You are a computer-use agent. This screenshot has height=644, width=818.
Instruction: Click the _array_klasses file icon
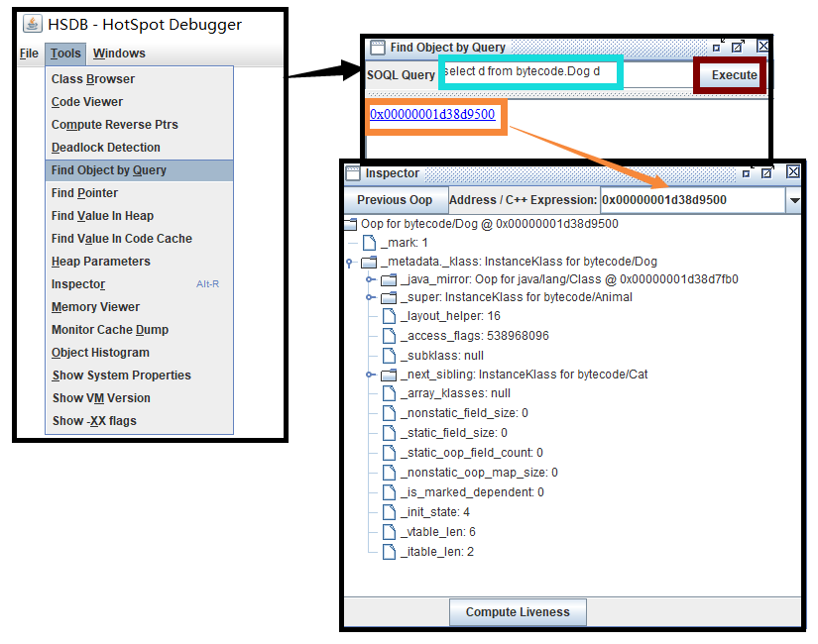[390, 393]
